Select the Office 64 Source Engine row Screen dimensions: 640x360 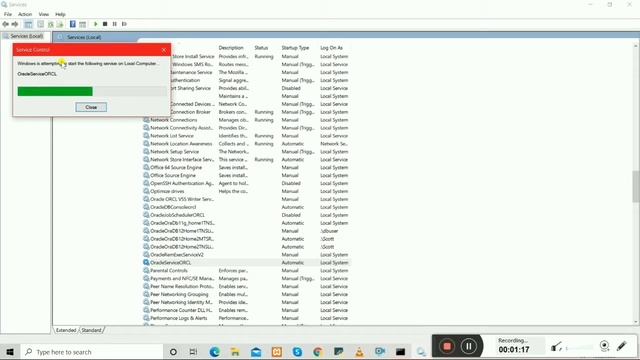point(247,167)
